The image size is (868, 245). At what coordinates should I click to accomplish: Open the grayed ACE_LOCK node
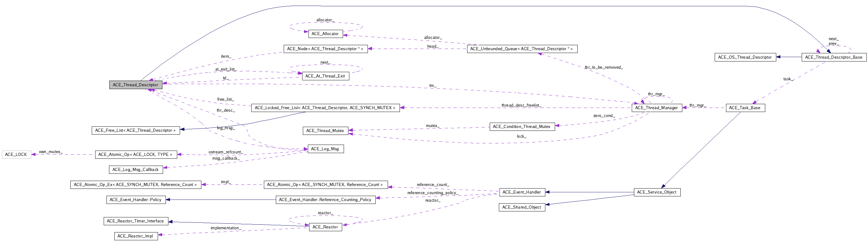point(16,154)
